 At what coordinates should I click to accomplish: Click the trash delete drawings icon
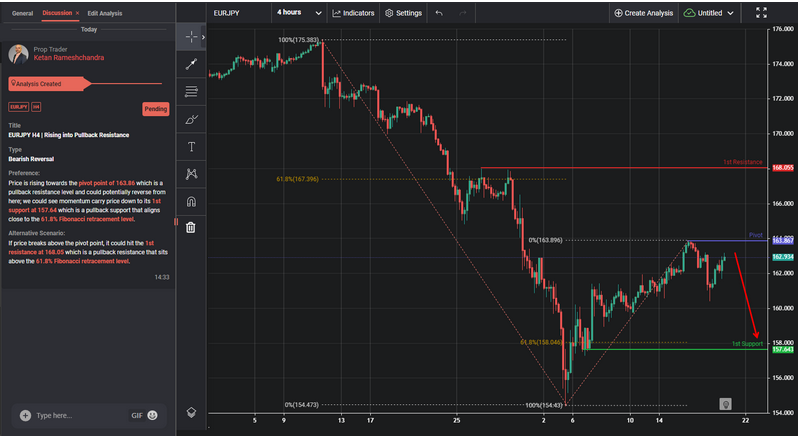click(x=191, y=227)
